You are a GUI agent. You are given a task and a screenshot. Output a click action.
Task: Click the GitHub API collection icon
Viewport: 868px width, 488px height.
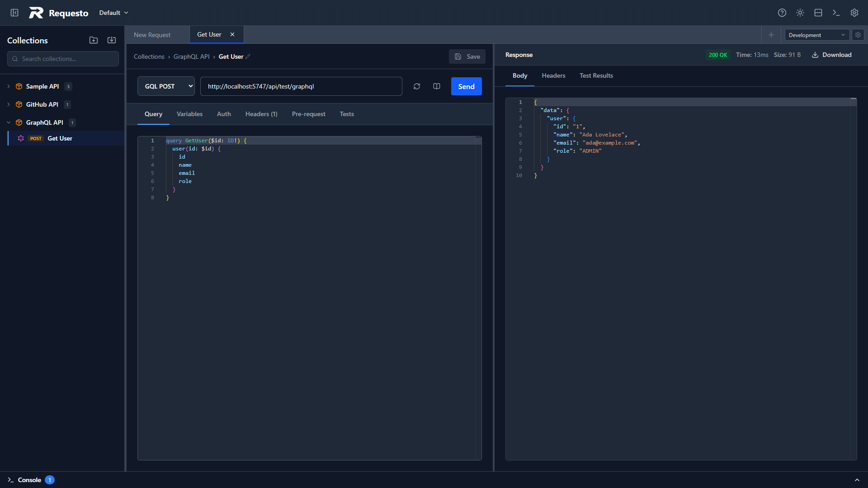[x=19, y=104]
